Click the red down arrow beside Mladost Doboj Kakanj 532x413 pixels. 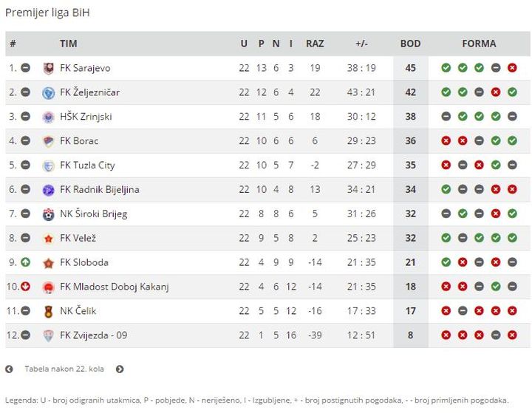(x=25, y=287)
